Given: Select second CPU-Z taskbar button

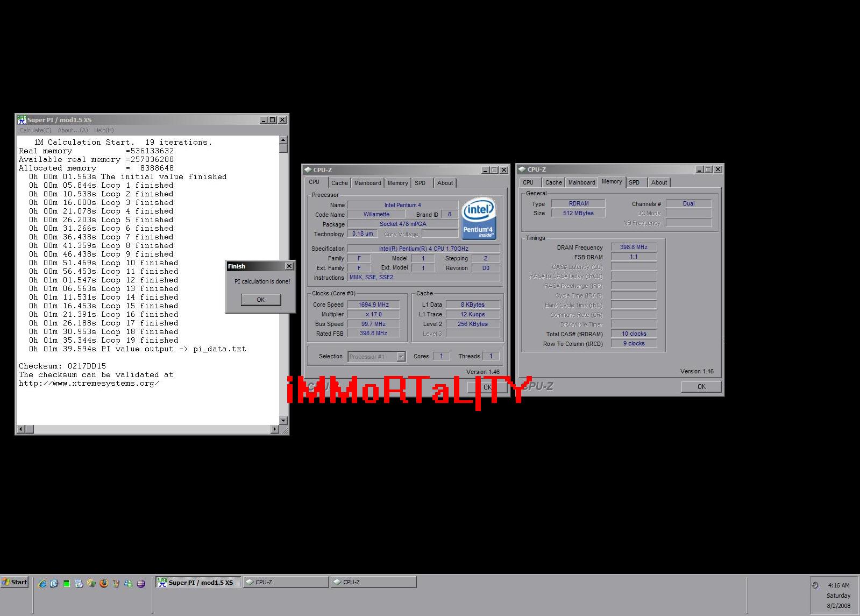Looking at the screenshot, I should [x=373, y=582].
